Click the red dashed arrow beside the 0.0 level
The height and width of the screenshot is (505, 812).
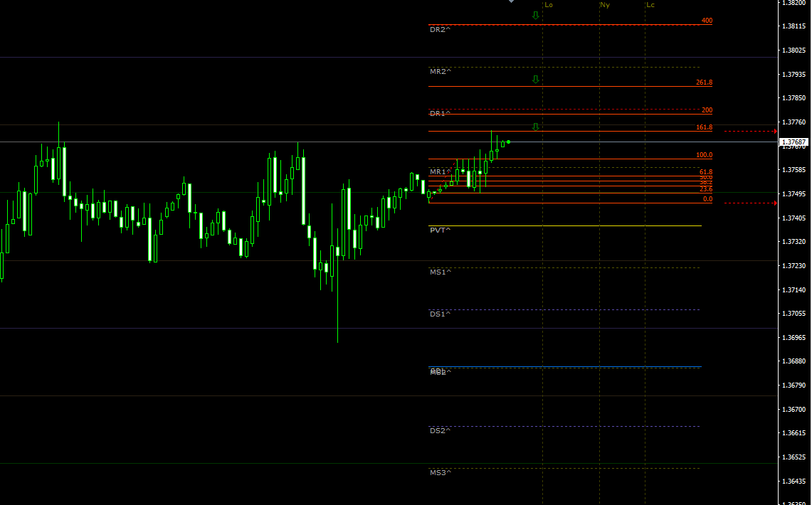(x=751, y=203)
